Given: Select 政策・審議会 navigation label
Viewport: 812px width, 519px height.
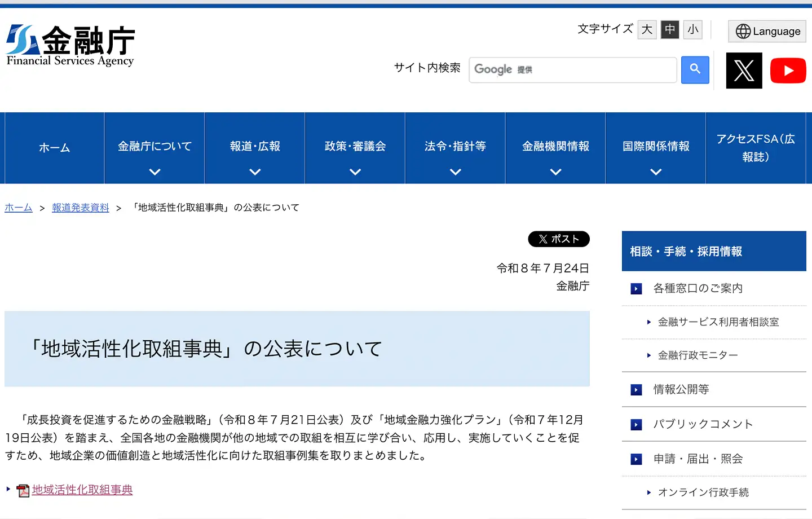Looking at the screenshot, I should (355, 146).
